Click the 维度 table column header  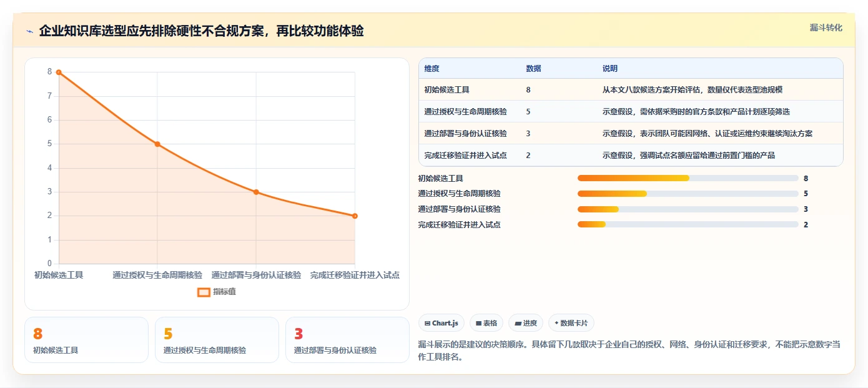[432, 69]
